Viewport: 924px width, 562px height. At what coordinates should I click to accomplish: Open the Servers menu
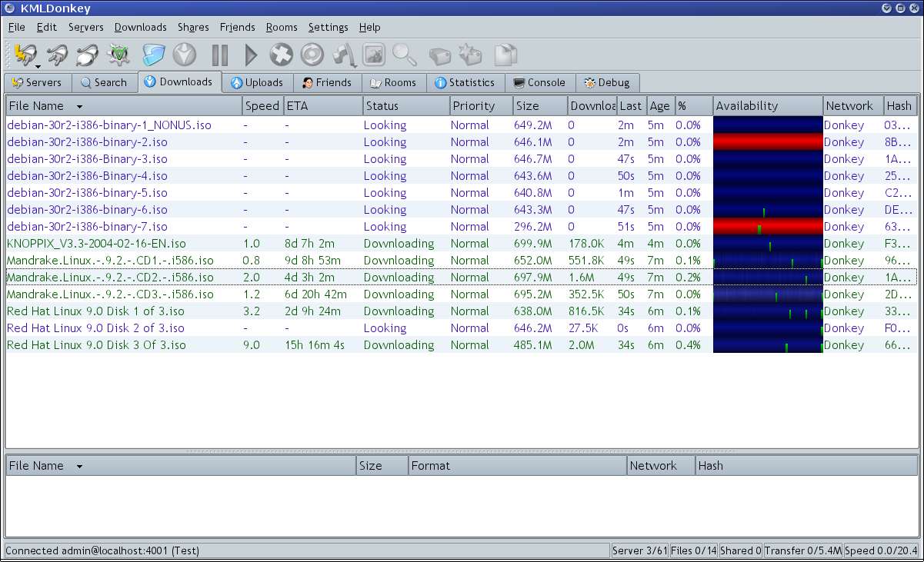86,27
